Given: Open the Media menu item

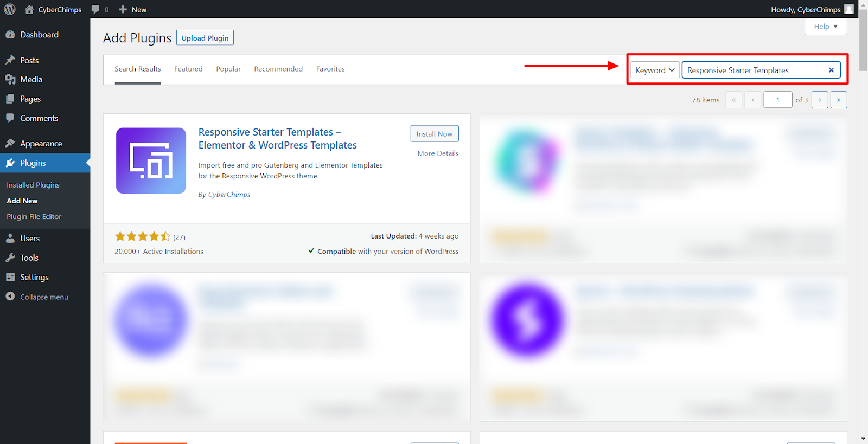Looking at the screenshot, I should (x=45, y=80).
